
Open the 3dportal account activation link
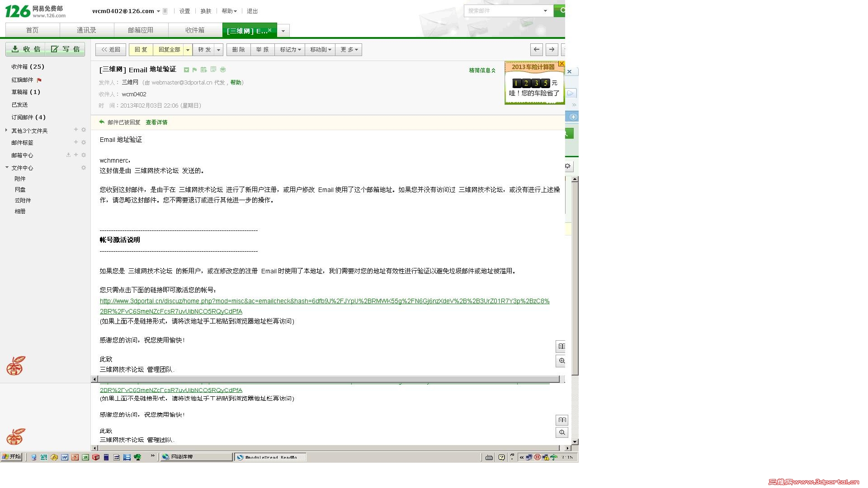tap(324, 301)
